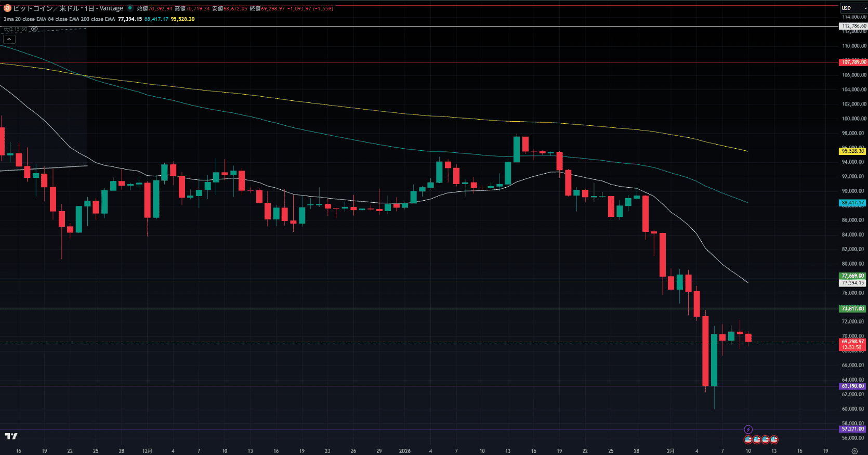Screen dimensions: 868x455
Task: Open the purple lightning event marker
Action: coord(748,430)
